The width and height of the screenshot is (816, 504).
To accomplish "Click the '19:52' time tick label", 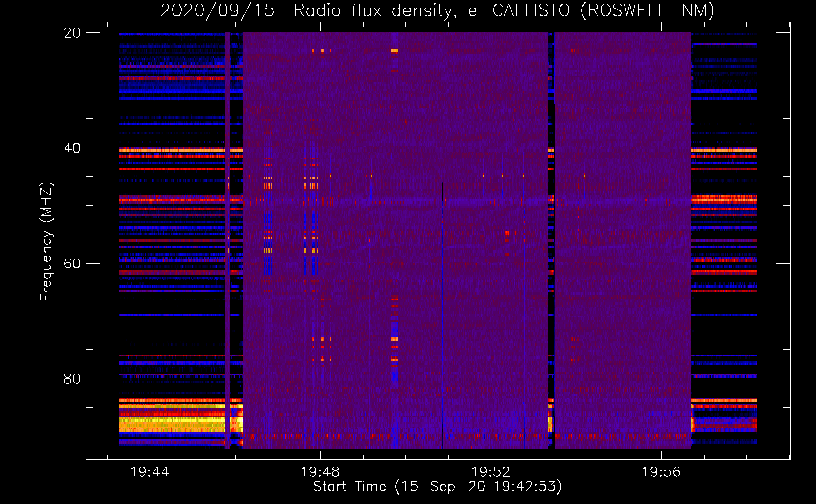I will [x=491, y=472].
